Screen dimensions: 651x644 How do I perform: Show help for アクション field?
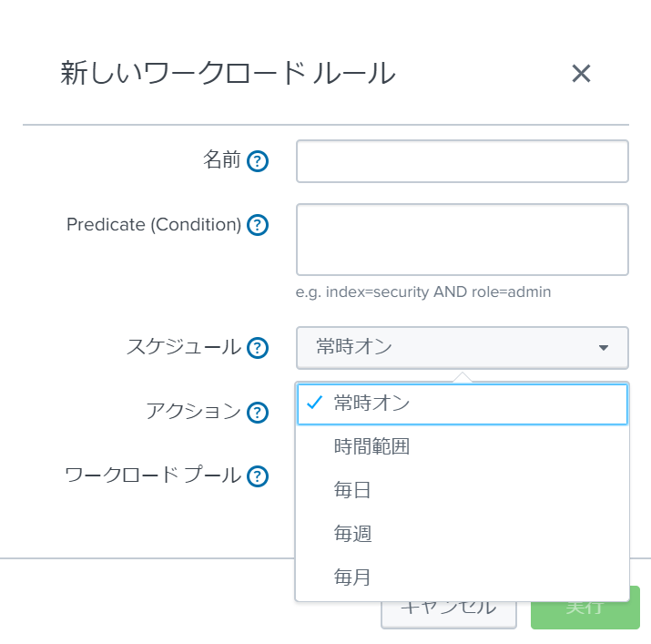[258, 413]
